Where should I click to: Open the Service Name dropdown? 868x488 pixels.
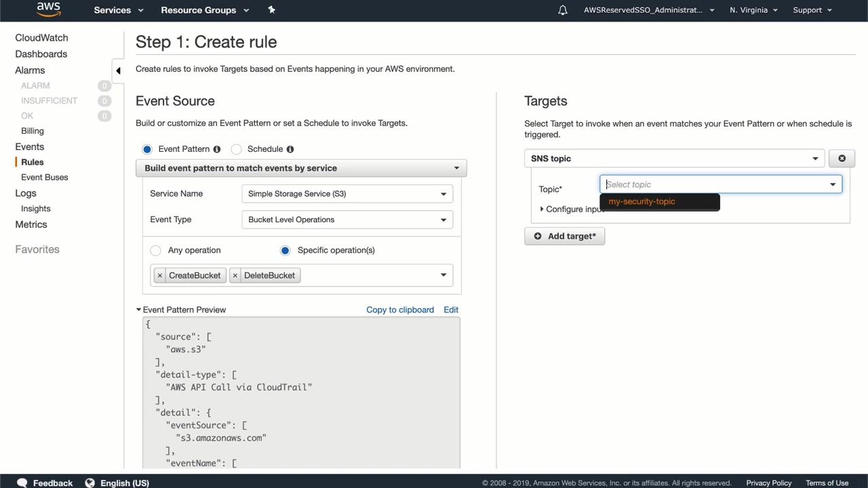pos(347,194)
